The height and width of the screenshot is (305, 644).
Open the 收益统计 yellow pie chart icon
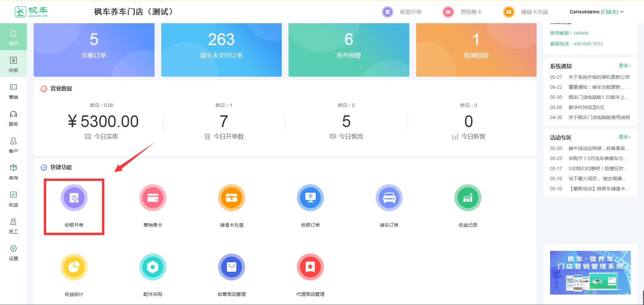(74, 267)
